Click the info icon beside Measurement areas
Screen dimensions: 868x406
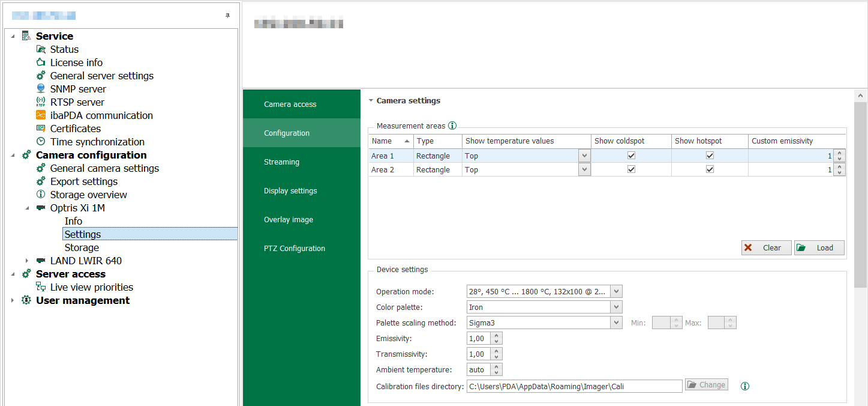(x=452, y=126)
